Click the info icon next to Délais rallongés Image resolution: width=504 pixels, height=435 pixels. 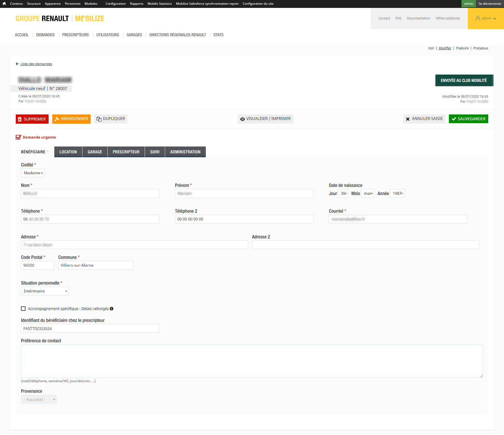click(x=112, y=309)
